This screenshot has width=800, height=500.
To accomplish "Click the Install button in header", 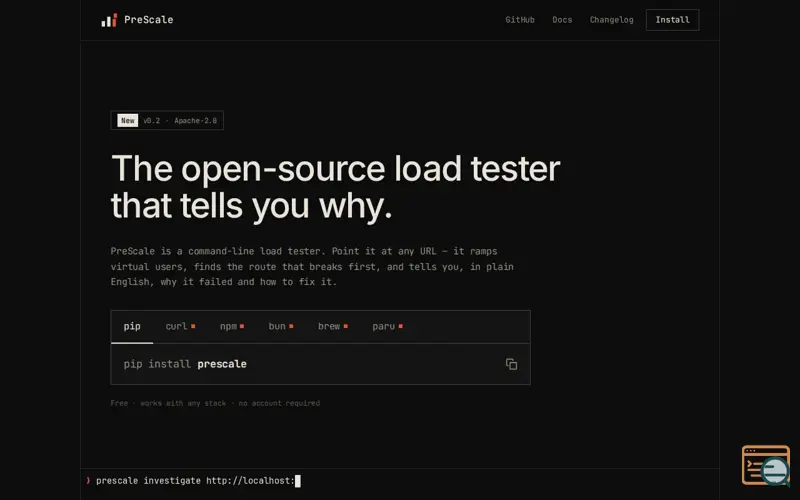I will tap(672, 20).
